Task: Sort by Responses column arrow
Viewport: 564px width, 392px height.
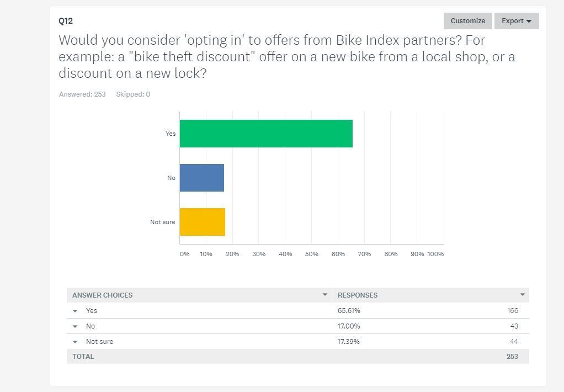Action: (522, 295)
